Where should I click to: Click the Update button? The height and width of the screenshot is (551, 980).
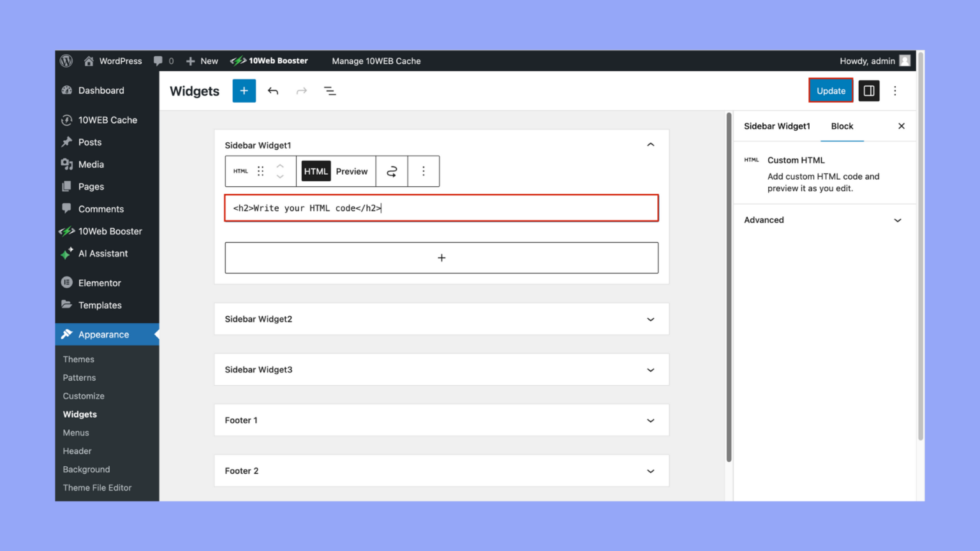coord(831,91)
